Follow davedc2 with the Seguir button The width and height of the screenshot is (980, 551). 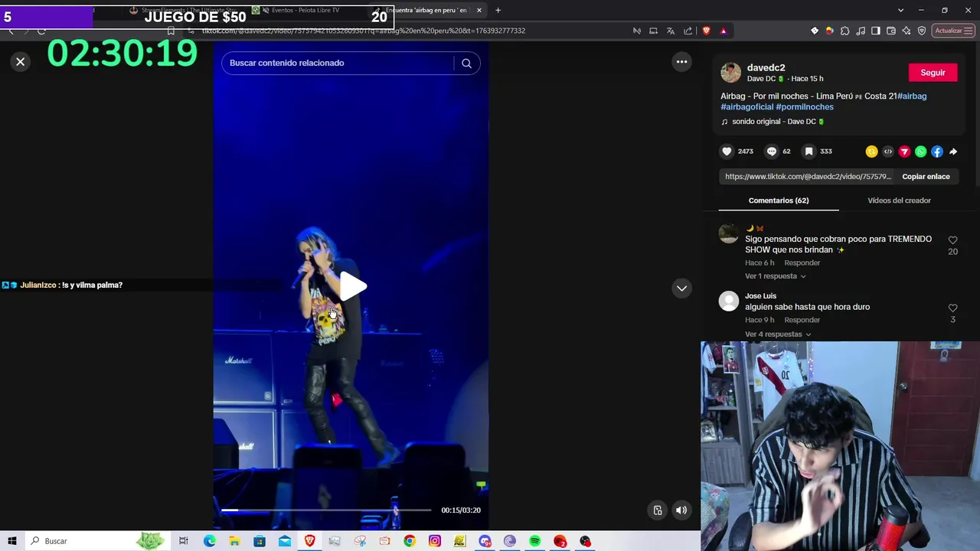pos(933,73)
